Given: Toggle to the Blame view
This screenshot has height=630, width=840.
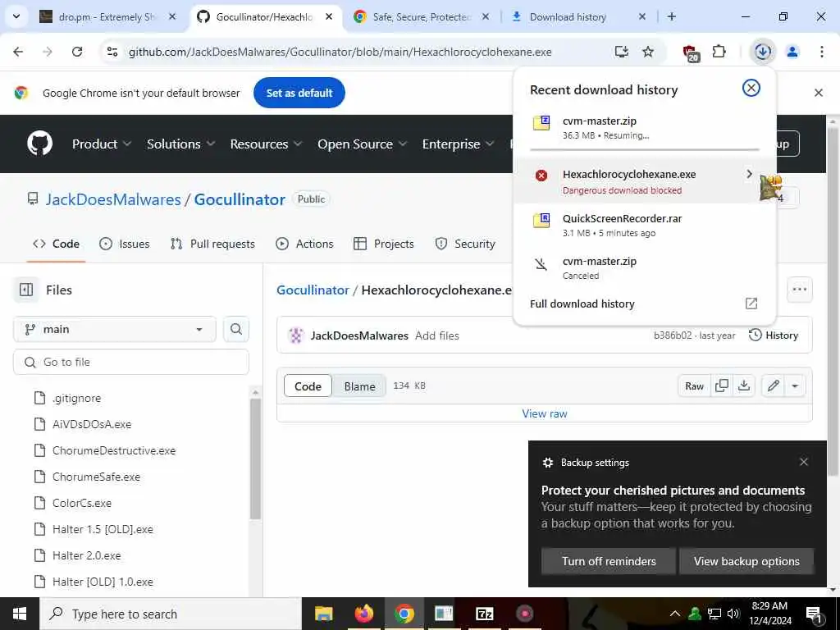Looking at the screenshot, I should 359,386.
